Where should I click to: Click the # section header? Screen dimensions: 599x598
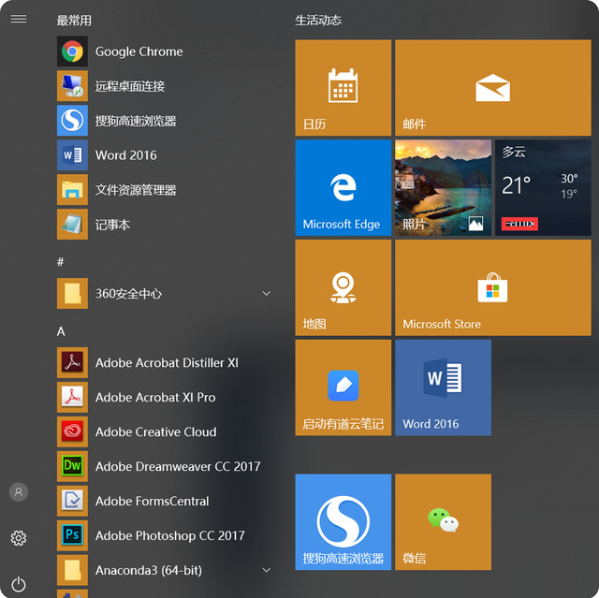[x=60, y=262]
